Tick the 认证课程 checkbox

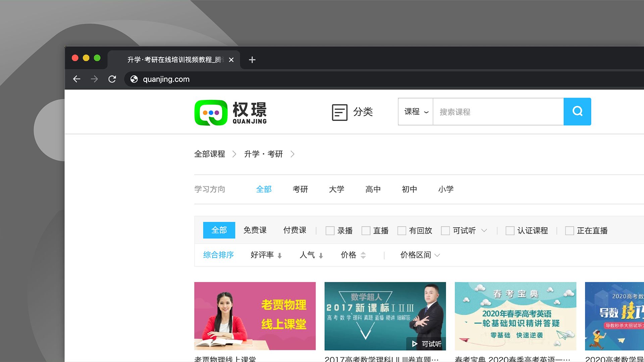coord(510,231)
